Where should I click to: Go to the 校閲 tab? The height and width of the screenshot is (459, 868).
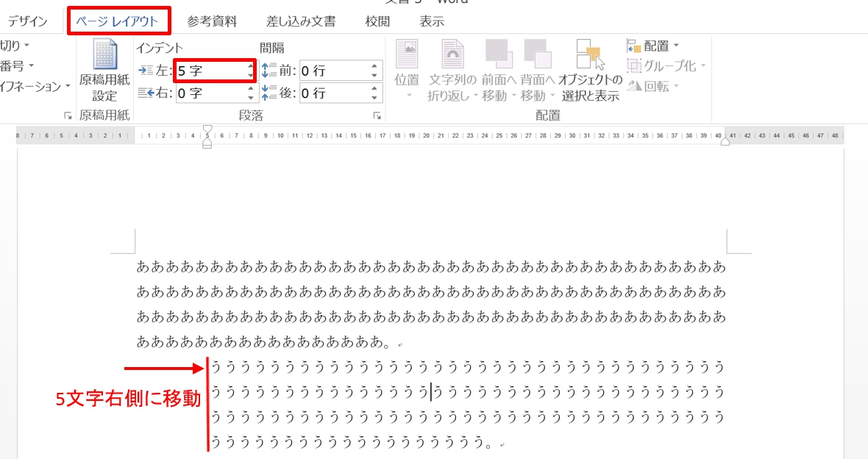point(377,21)
